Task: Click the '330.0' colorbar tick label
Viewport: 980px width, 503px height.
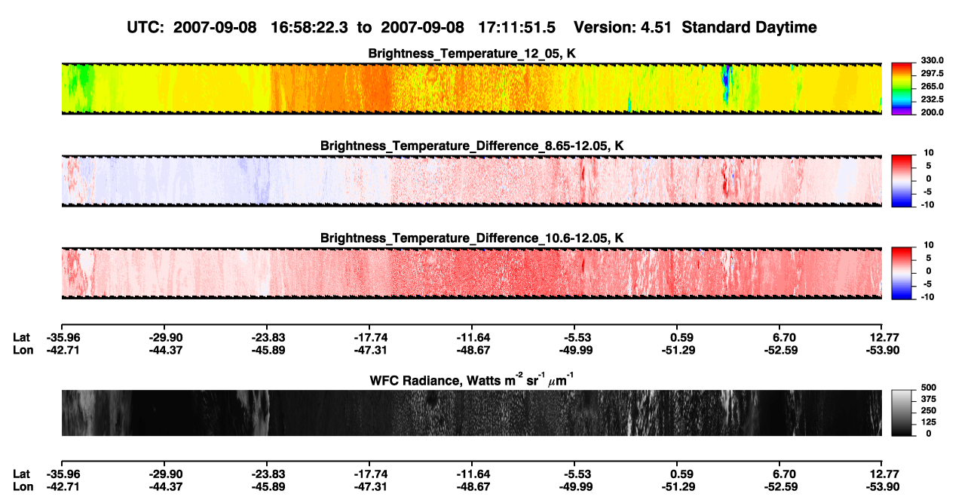Action: click(933, 60)
